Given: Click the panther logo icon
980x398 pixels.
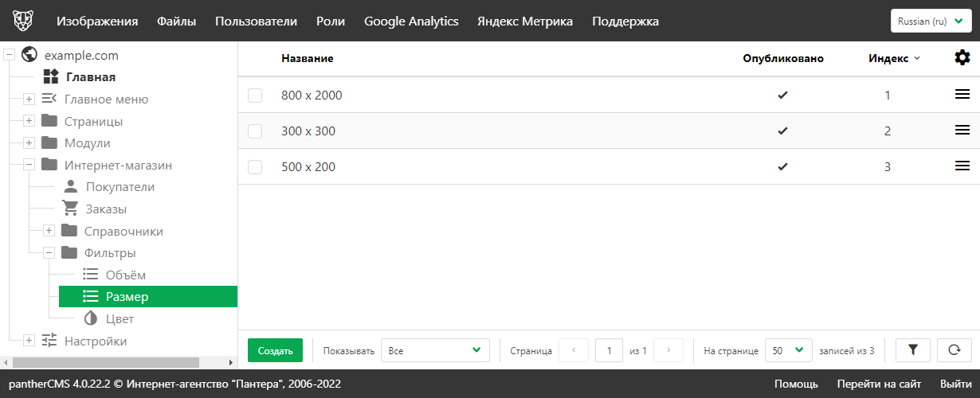Looking at the screenshot, I should point(23,21).
